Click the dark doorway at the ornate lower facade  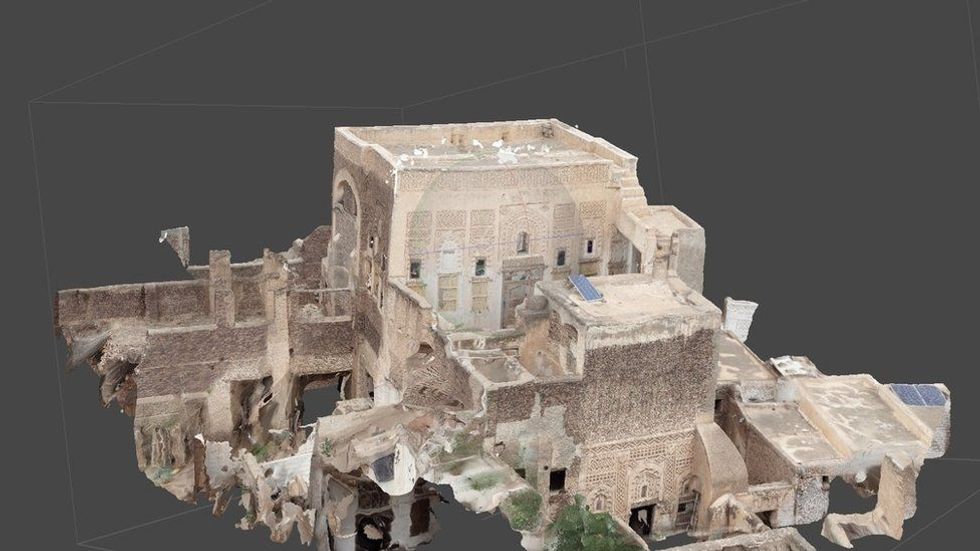[641, 518]
